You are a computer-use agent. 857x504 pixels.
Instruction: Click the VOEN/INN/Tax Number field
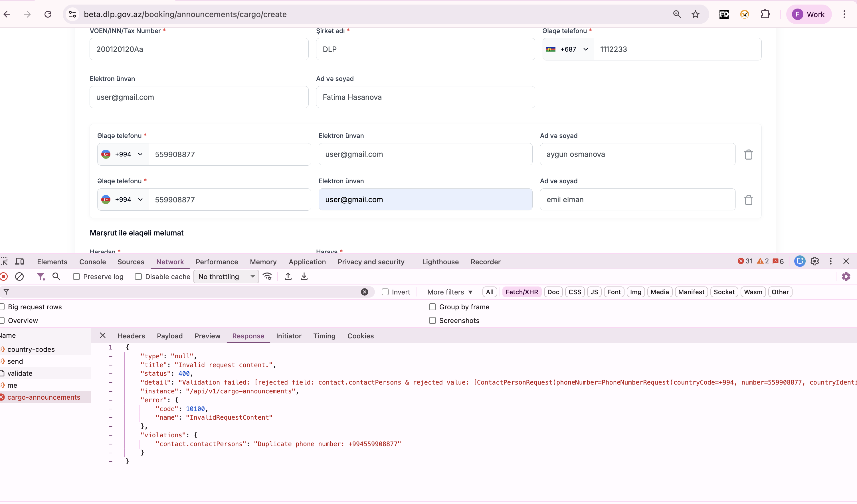199,49
